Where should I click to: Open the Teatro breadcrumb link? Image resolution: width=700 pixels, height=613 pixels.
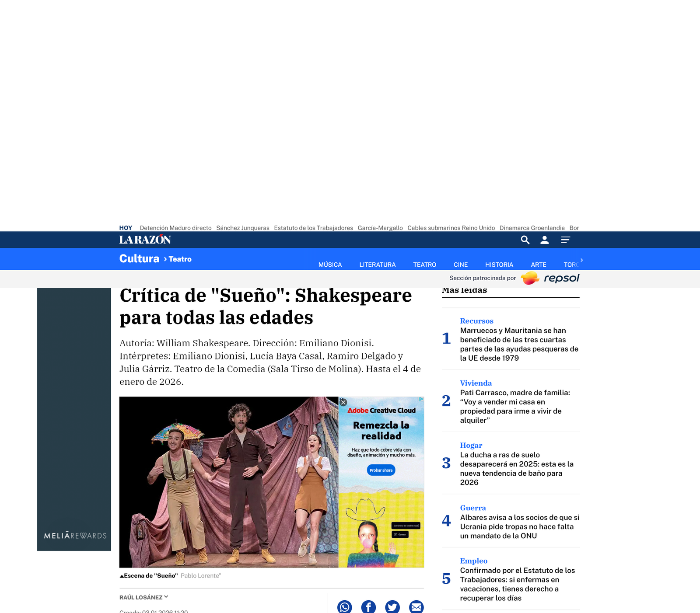(x=180, y=259)
